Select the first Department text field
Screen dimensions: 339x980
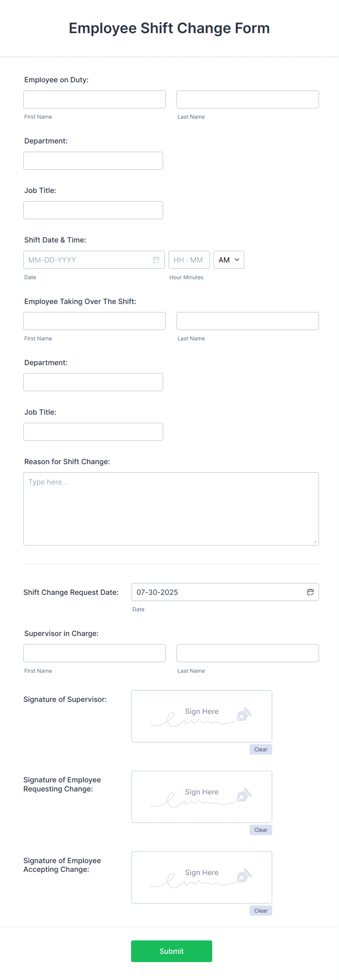point(93,161)
